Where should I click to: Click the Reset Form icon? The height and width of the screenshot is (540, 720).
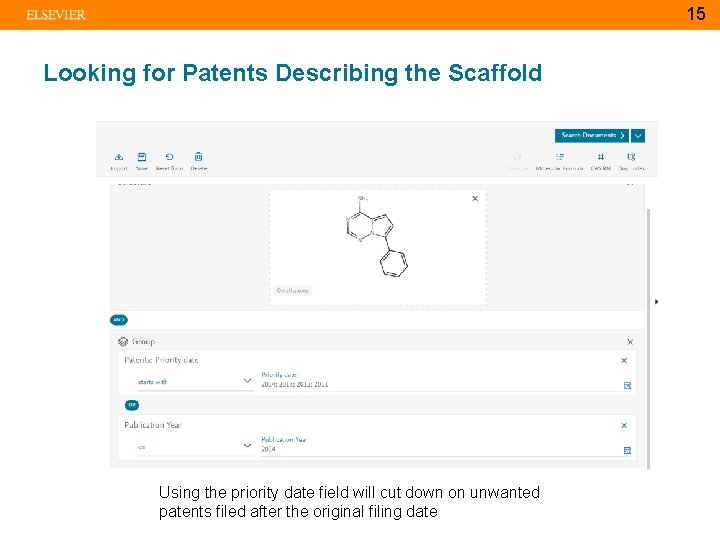(170, 157)
